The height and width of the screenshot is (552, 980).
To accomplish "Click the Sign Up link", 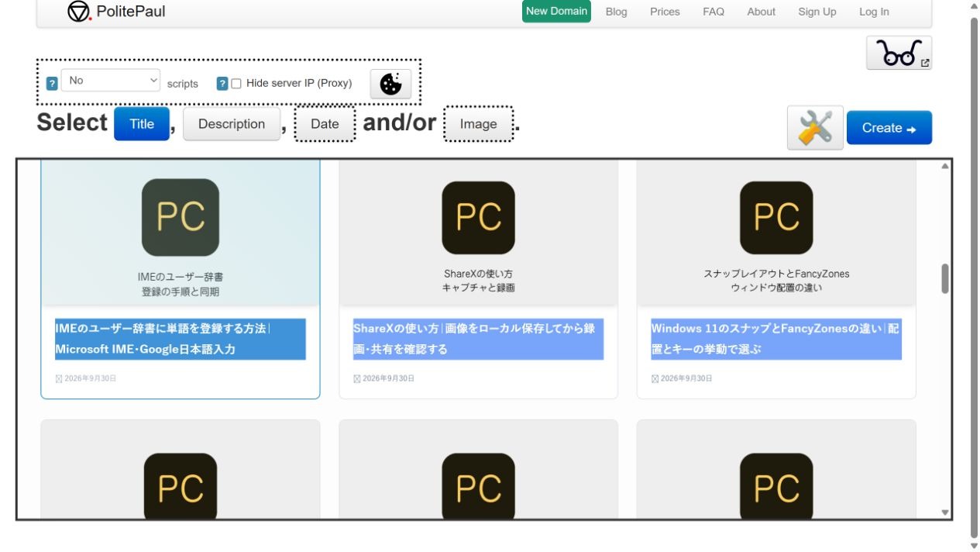I will pos(817,12).
